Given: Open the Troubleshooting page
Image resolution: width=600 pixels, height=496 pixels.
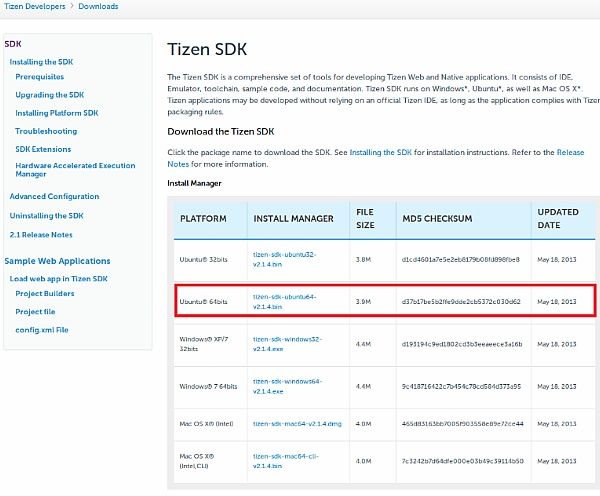Looking at the screenshot, I should 46,131.
